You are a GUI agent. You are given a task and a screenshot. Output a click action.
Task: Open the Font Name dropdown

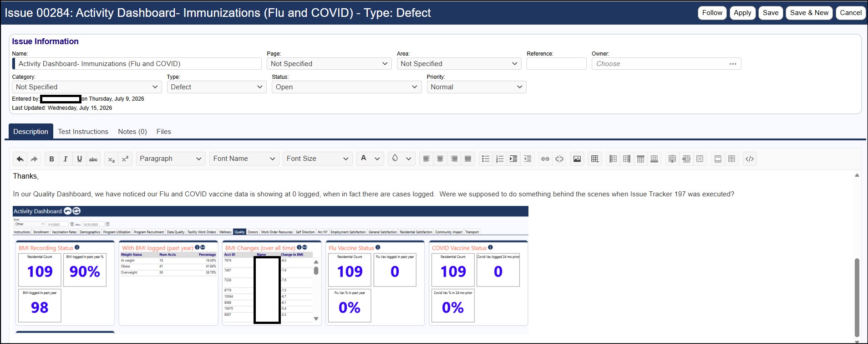point(244,159)
